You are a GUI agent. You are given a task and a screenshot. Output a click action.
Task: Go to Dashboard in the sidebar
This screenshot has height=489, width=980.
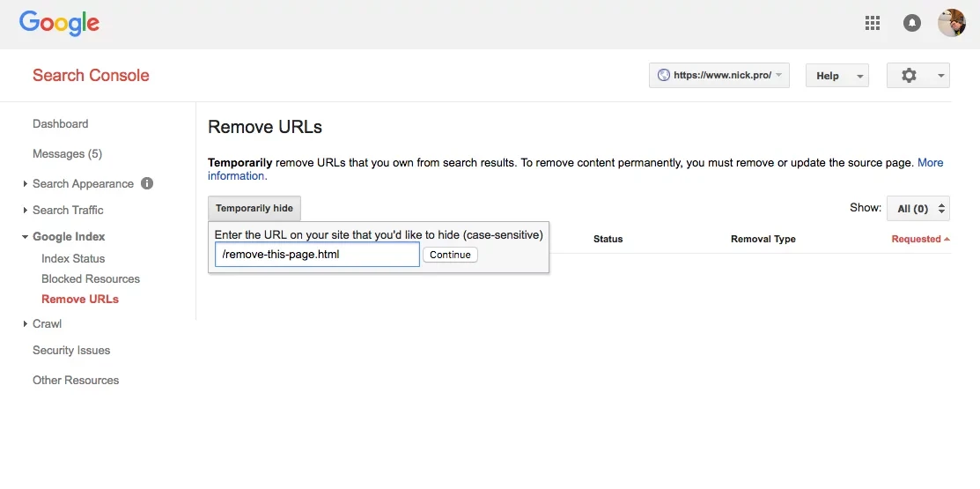[x=61, y=124]
